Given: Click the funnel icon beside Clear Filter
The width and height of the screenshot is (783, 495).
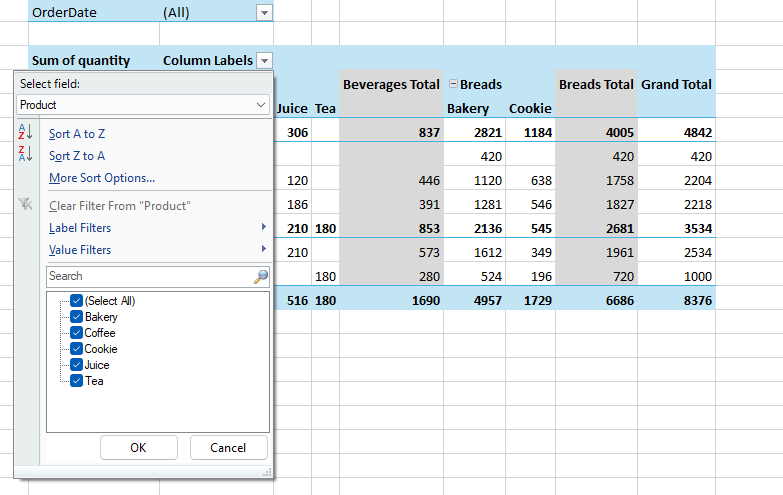Looking at the screenshot, I should point(26,205).
